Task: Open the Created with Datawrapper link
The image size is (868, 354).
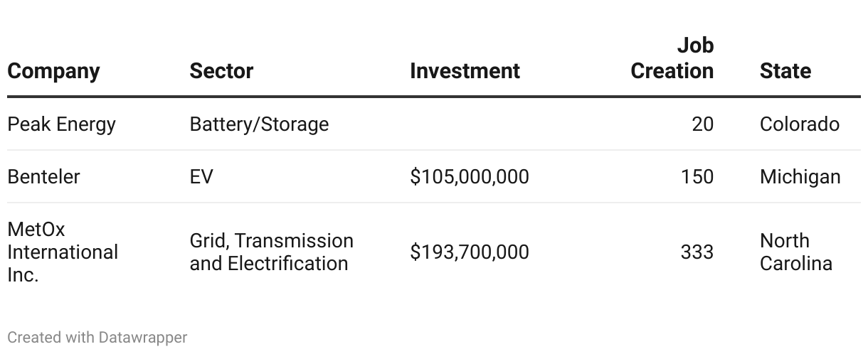Action: [x=97, y=337]
